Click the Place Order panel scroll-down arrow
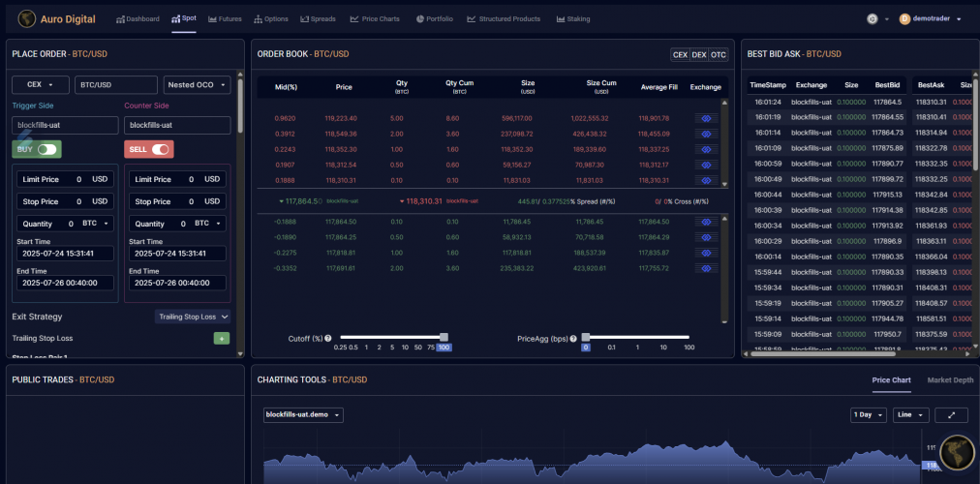The image size is (980, 484). pos(240,353)
